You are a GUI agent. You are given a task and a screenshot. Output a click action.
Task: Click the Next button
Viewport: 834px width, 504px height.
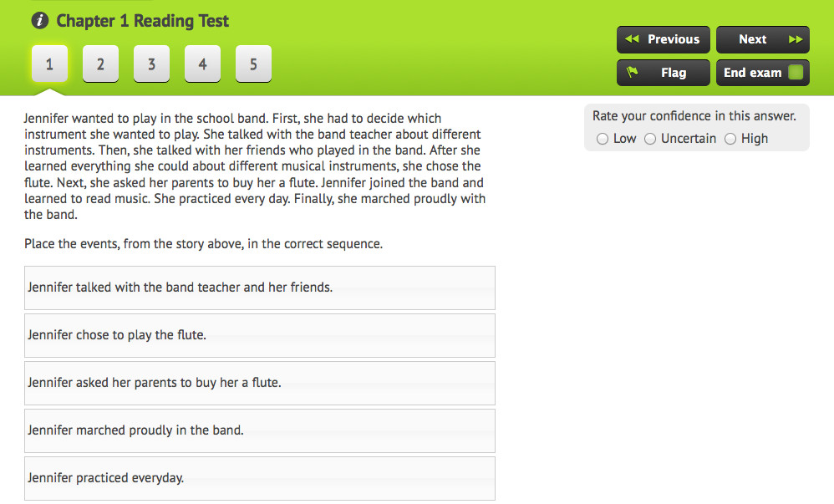click(763, 39)
